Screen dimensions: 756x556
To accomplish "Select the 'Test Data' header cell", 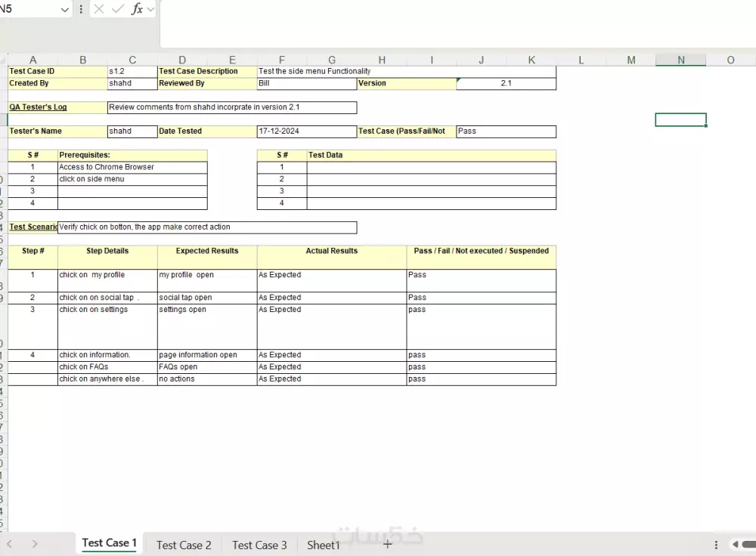I will coord(432,155).
